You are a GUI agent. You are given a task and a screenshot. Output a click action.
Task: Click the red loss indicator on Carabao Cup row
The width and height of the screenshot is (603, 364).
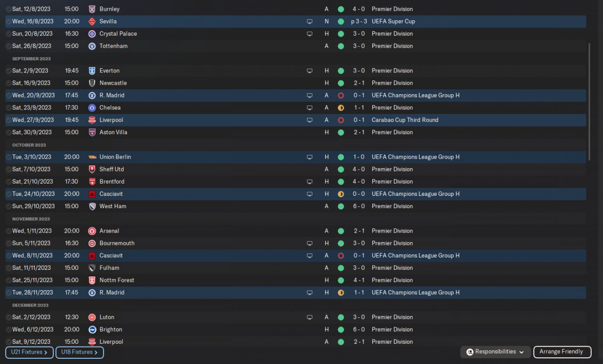pos(341,120)
